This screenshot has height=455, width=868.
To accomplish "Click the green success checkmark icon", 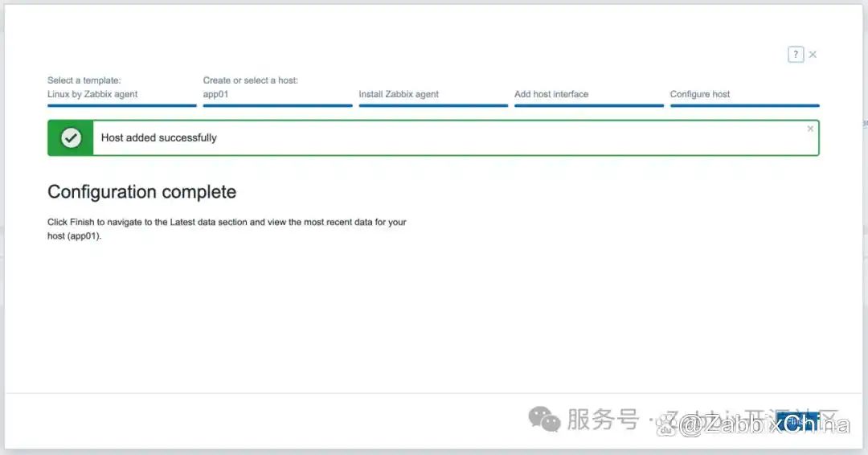I will 71,137.
